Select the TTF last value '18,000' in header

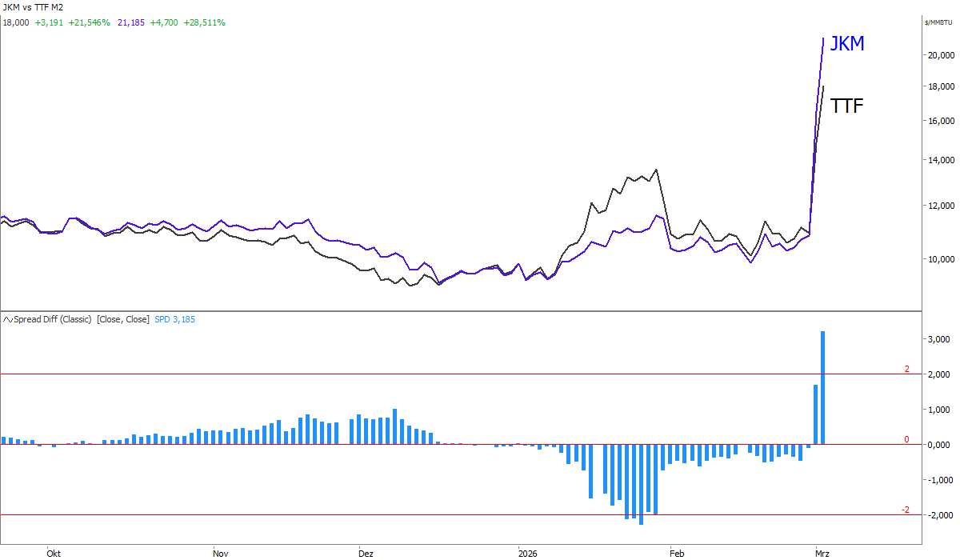[x=16, y=22]
